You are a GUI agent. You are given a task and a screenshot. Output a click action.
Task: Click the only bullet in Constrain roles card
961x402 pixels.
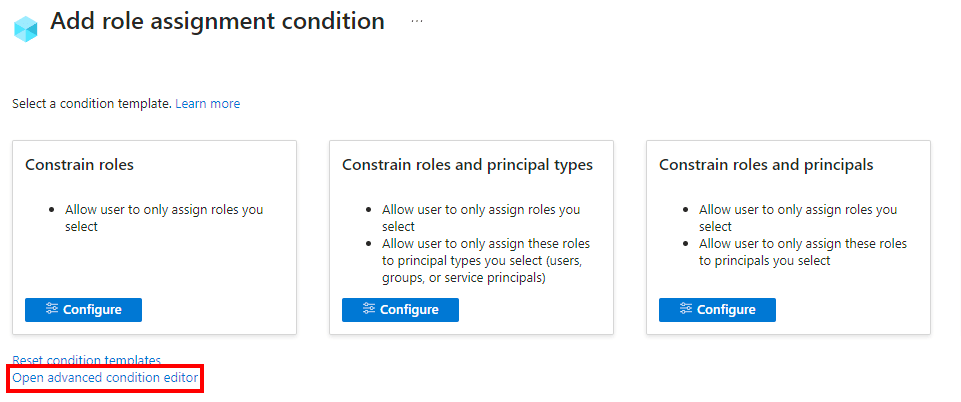click(x=164, y=218)
